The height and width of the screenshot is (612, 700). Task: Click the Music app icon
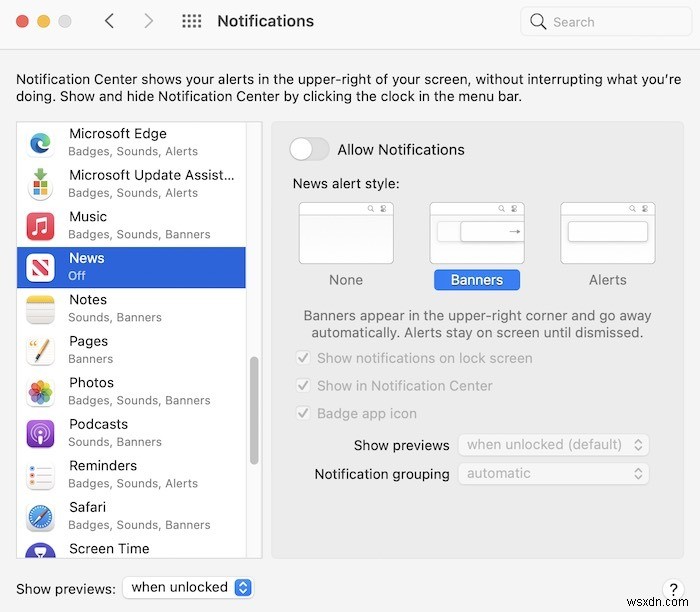40,226
